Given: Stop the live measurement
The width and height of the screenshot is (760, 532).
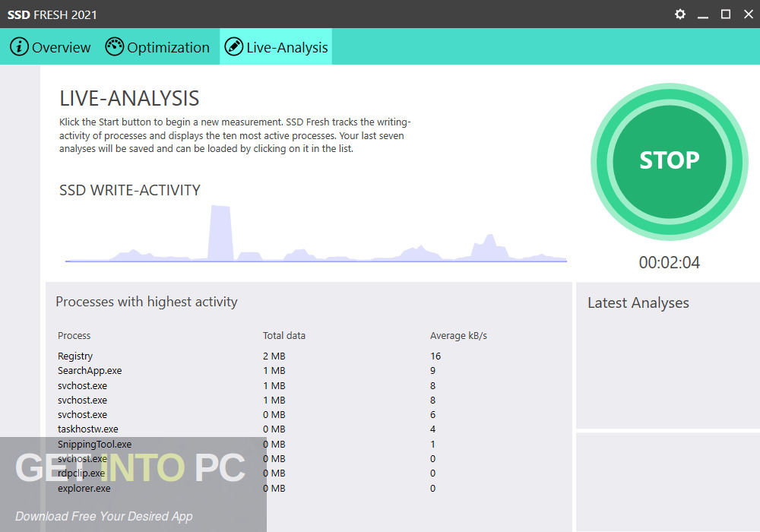Looking at the screenshot, I should point(670,161).
